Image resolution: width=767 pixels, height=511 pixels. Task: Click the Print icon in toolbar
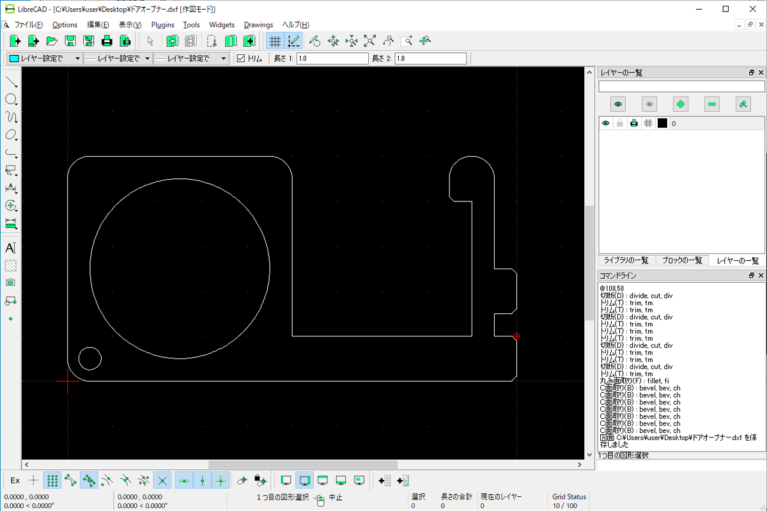(106, 41)
